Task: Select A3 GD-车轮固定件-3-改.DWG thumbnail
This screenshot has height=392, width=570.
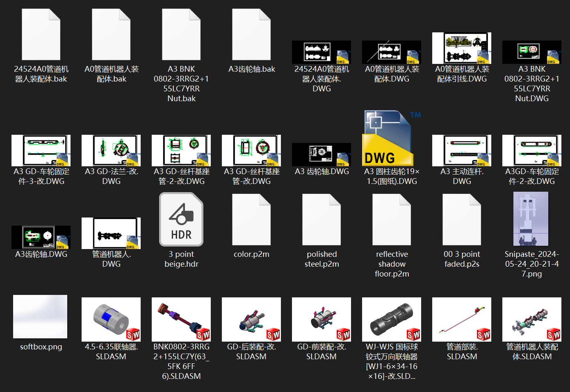Action: [x=41, y=150]
